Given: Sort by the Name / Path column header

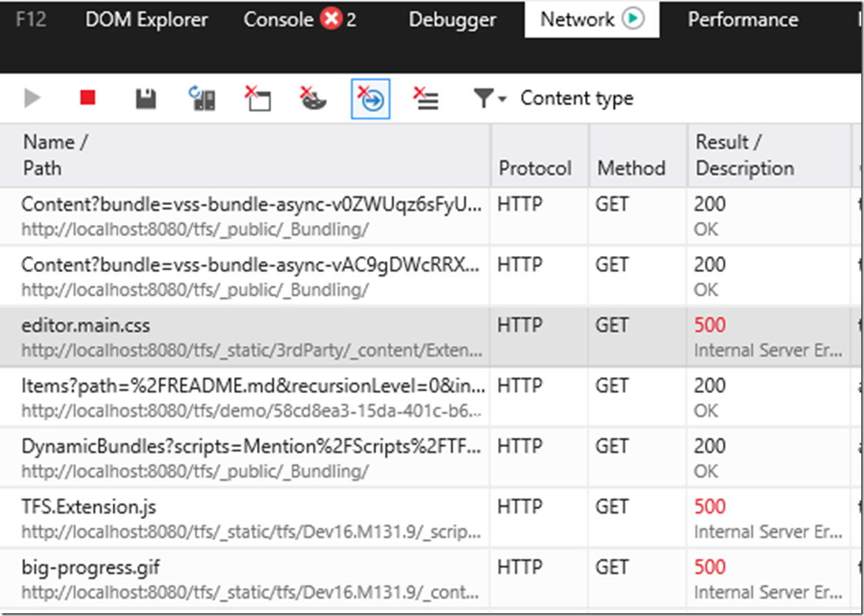Looking at the screenshot, I should (x=245, y=155).
